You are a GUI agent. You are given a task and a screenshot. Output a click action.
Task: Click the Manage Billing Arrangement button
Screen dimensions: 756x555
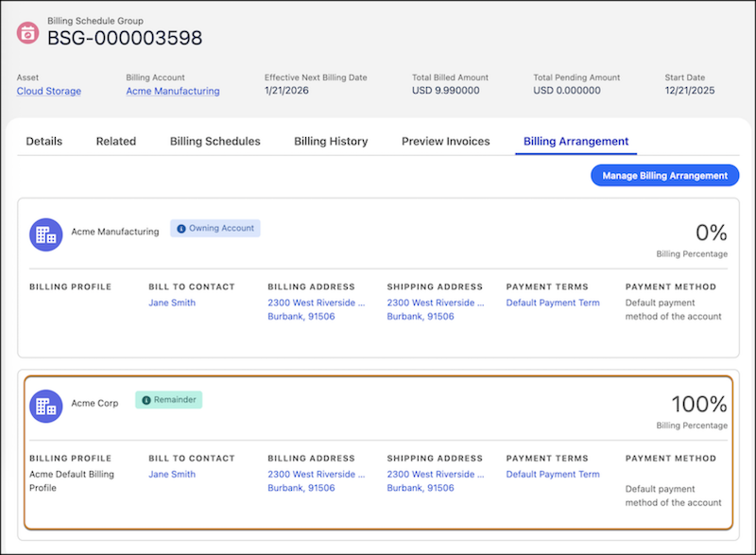point(665,176)
